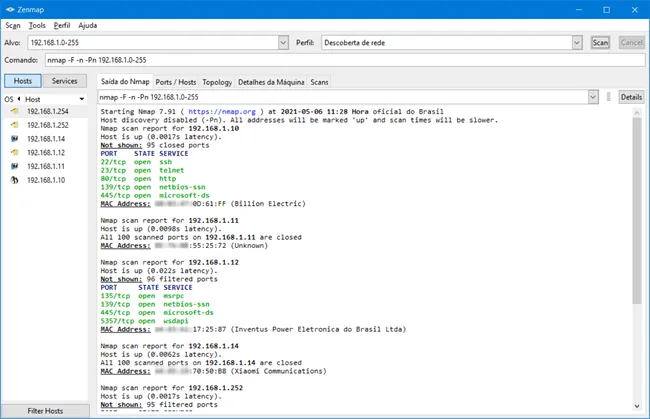Screen dimensions: 650x419
Task: Click OS icon beside host 192.168.1.11
Action: [15, 166]
